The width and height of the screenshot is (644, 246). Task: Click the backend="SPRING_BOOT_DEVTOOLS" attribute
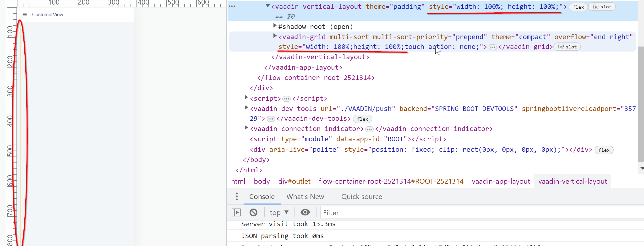pyautogui.click(x=458, y=109)
